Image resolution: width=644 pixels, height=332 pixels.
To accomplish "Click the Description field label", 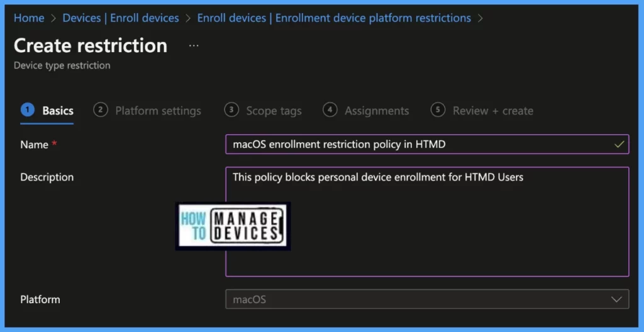I will click(47, 177).
